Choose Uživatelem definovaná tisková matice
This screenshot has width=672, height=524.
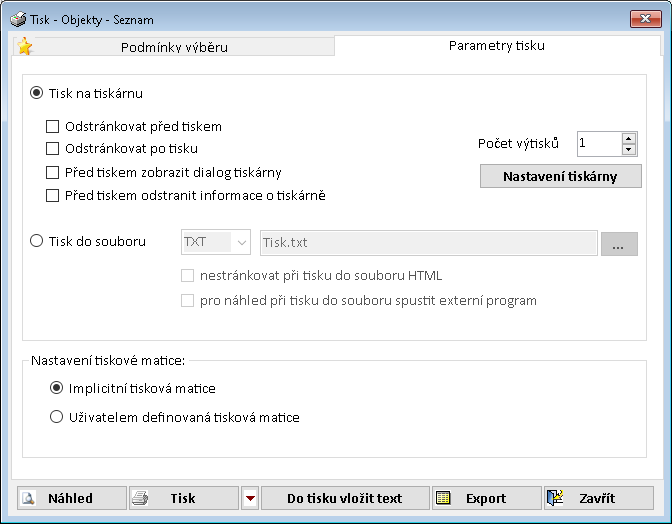point(56,417)
